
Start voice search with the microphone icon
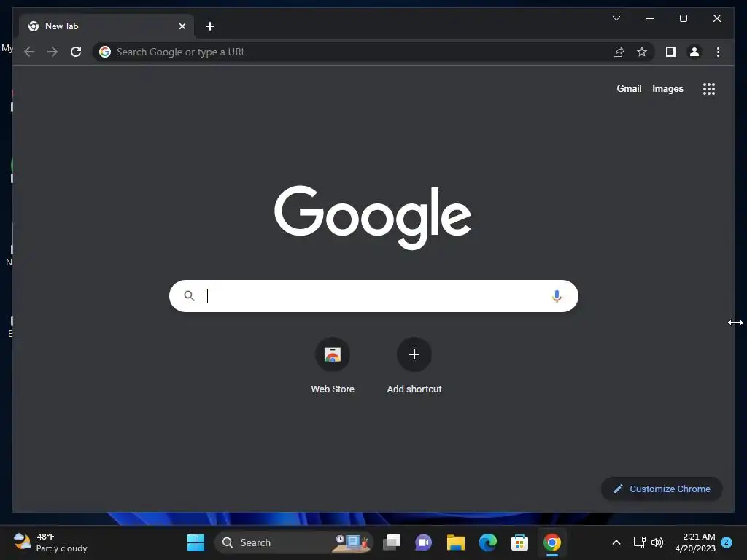(x=556, y=296)
